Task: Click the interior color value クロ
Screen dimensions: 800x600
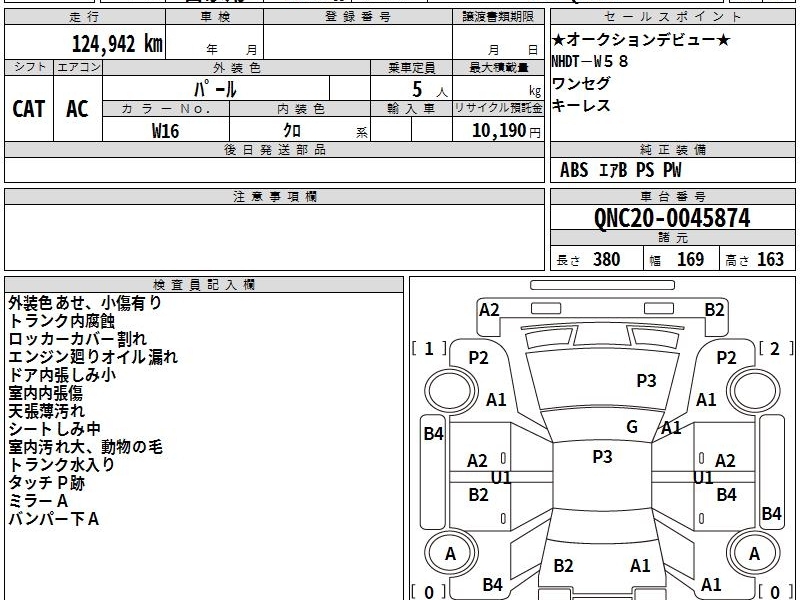Action: (x=292, y=131)
